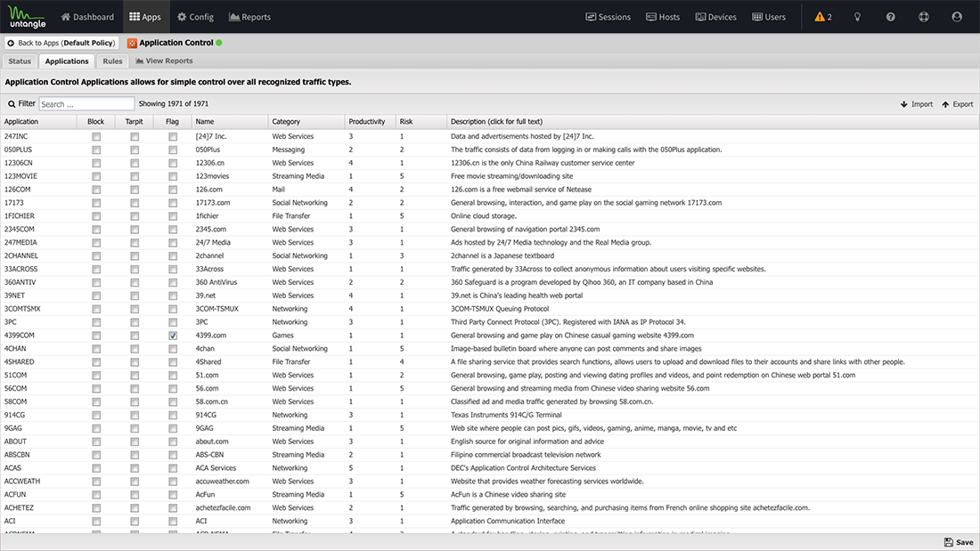This screenshot has width=980, height=551.
Task: Save the application settings
Action: [x=959, y=542]
